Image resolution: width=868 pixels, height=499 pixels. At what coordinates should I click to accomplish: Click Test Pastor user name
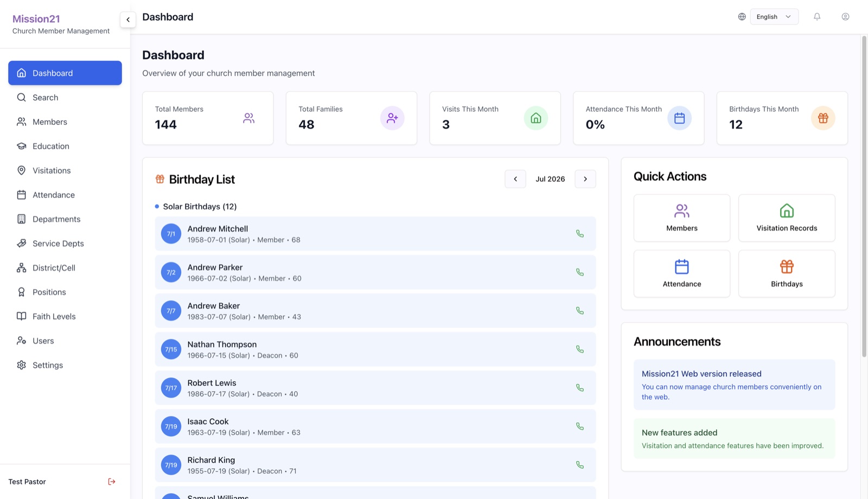click(27, 482)
